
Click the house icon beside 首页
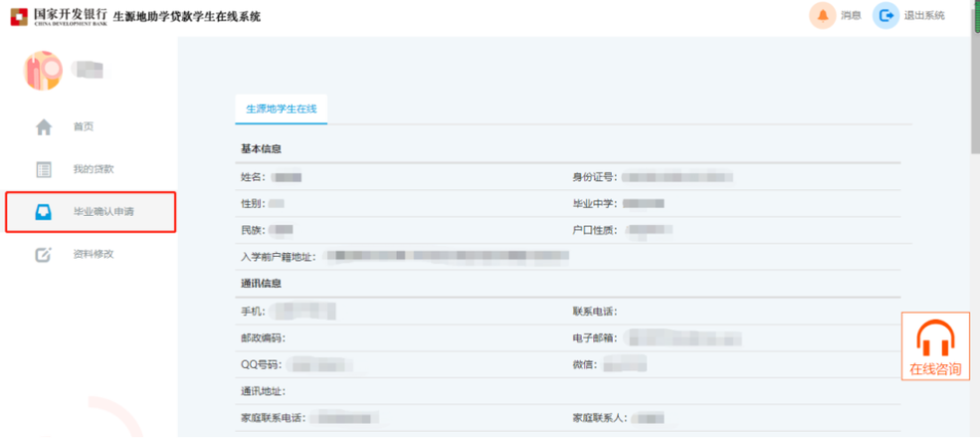(x=44, y=127)
